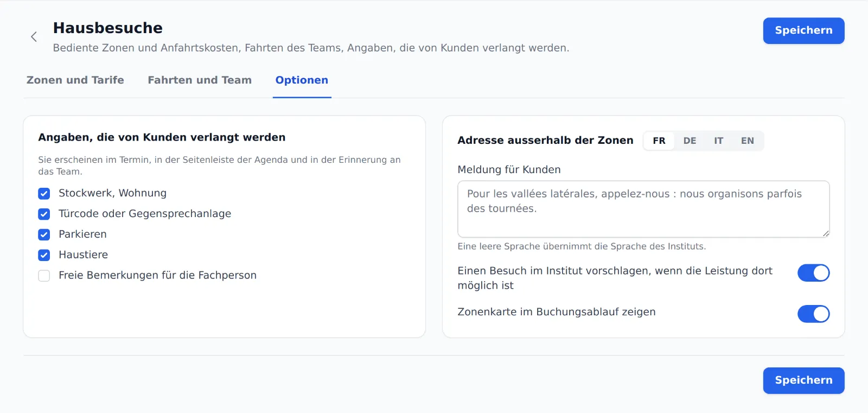Click the bottom Speichern button
This screenshot has width=868, height=413.
[x=803, y=380]
